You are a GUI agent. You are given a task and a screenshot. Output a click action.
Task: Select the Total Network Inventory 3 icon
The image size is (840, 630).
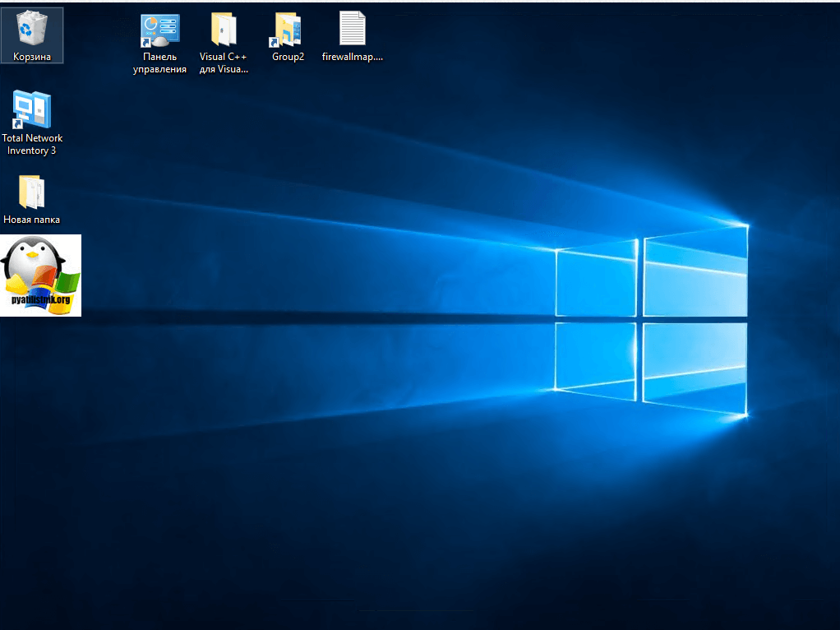[31, 110]
